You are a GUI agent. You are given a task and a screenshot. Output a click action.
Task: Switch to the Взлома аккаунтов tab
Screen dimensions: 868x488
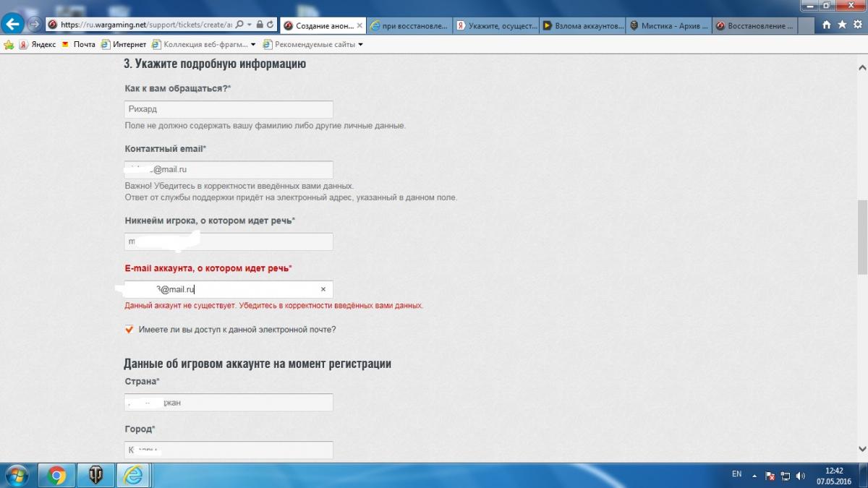coord(583,25)
